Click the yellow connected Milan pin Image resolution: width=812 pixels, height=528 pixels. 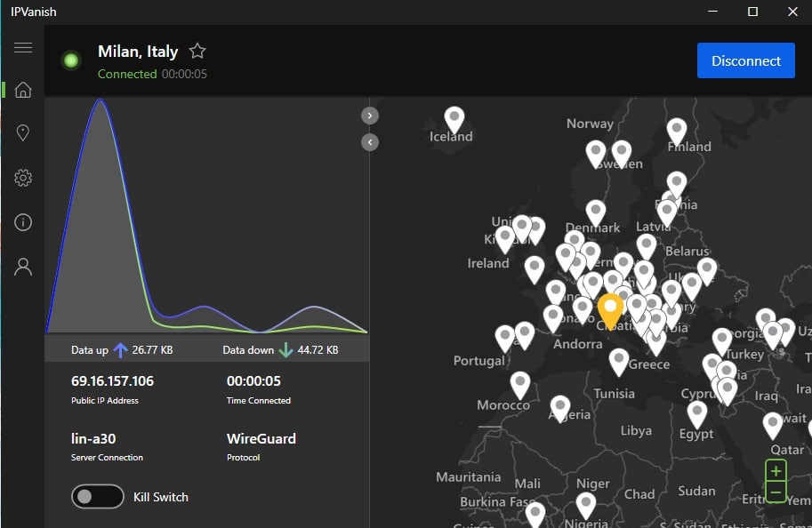click(x=610, y=310)
